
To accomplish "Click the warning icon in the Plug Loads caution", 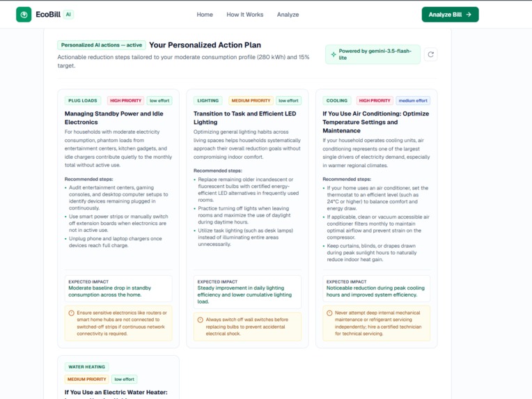I will [71, 313].
